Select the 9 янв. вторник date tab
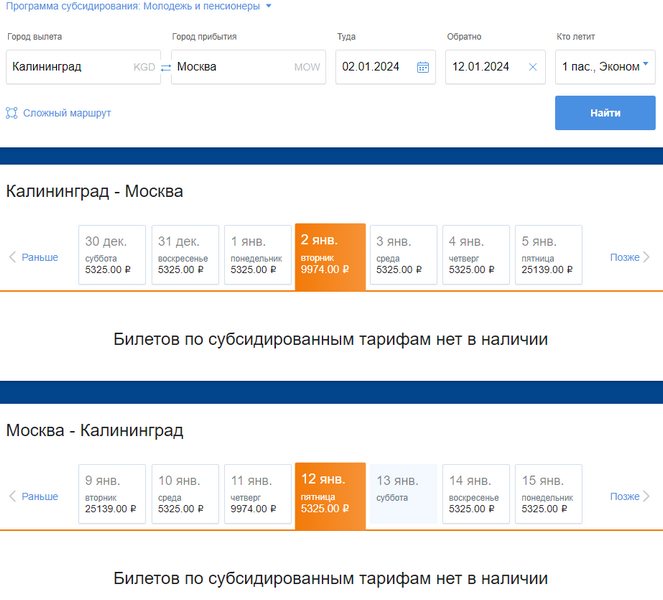 point(112,494)
